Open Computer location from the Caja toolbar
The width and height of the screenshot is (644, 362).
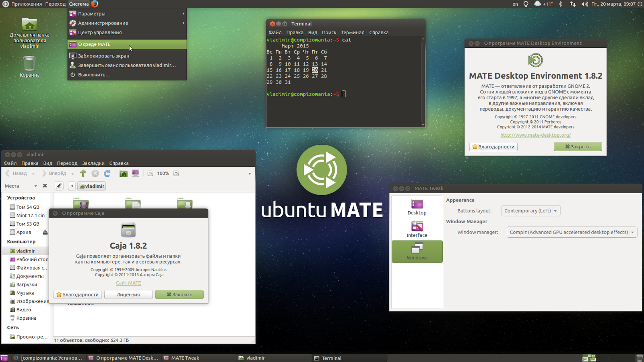(136, 173)
